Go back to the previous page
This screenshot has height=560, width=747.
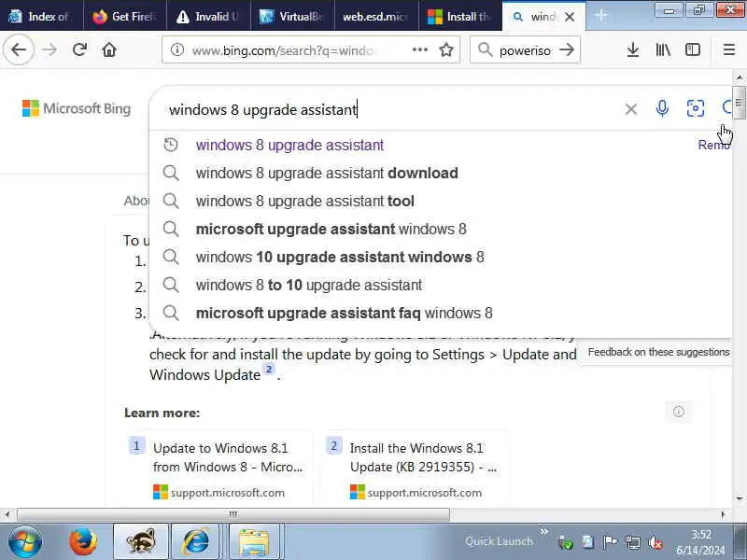[x=19, y=49]
